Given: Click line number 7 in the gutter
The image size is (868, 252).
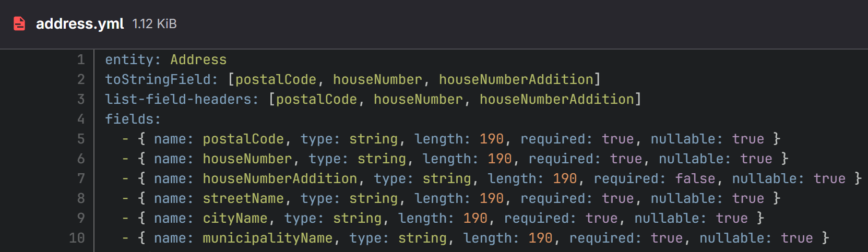Looking at the screenshot, I should pyautogui.click(x=81, y=178).
